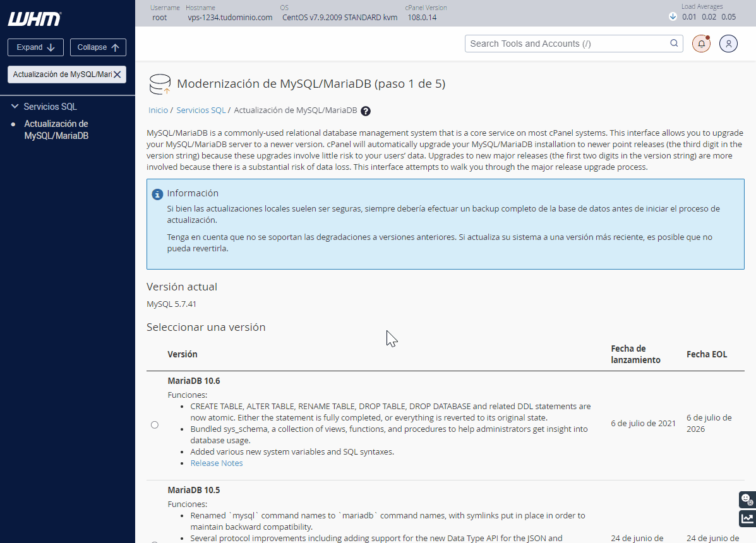The width and height of the screenshot is (756, 543).
Task: Click the magnifier icon in the search box
Action: 674,44
